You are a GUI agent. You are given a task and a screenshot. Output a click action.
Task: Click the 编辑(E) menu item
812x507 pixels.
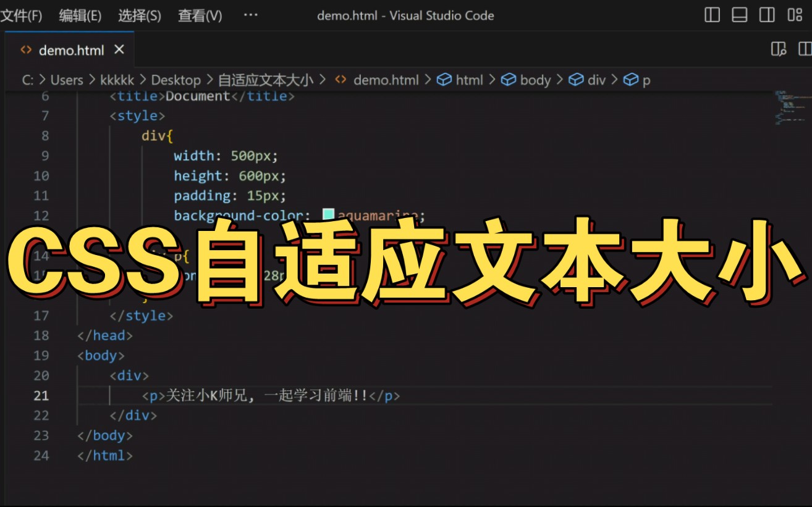coord(80,15)
